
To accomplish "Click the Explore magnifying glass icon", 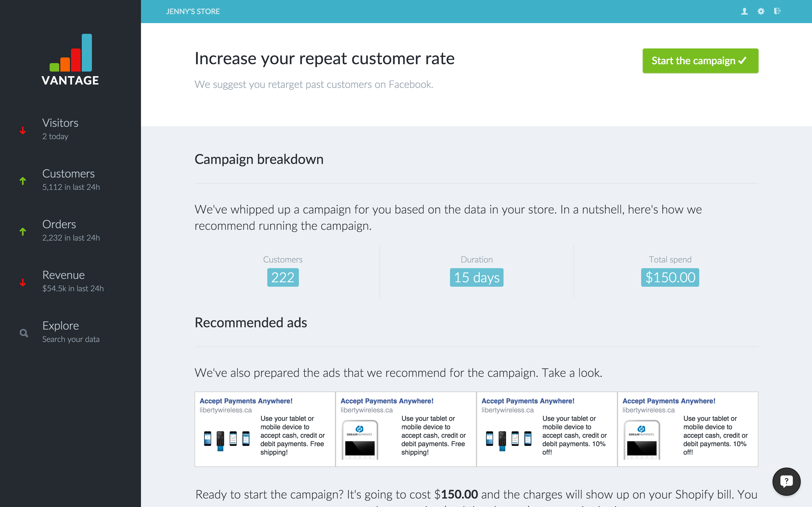I will [23, 333].
